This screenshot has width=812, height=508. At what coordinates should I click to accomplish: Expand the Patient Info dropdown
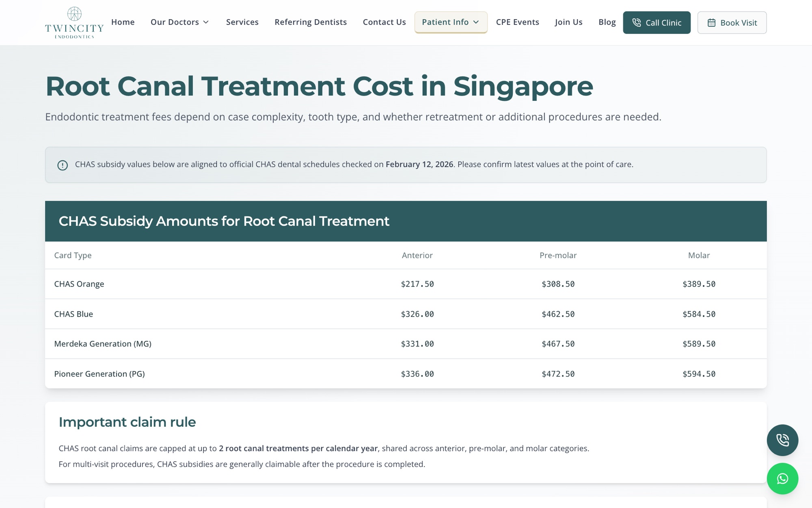451,22
